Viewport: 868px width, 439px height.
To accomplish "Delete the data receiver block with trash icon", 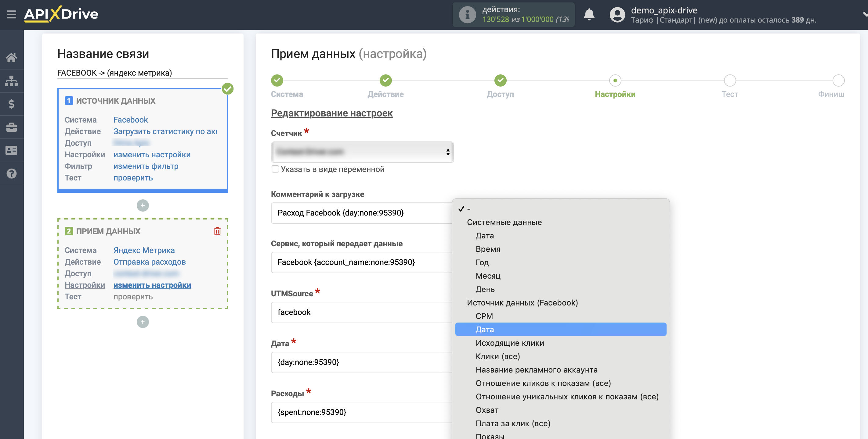I will 217,231.
